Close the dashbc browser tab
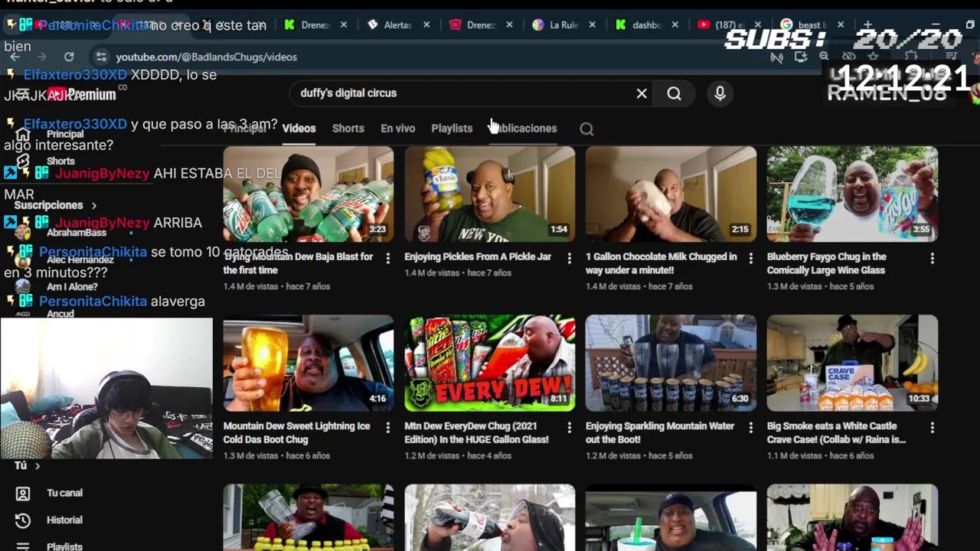The height and width of the screenshot is (551, 980). coord(676,24)
